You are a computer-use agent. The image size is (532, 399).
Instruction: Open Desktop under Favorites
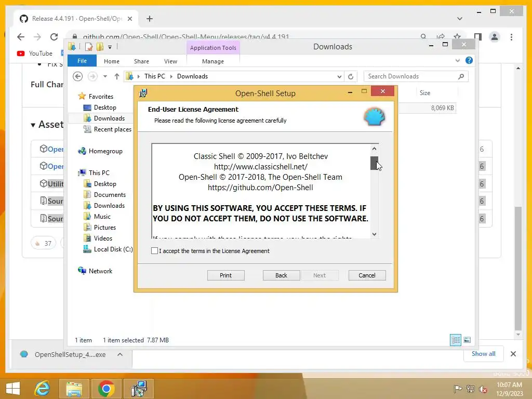point(105,107)
